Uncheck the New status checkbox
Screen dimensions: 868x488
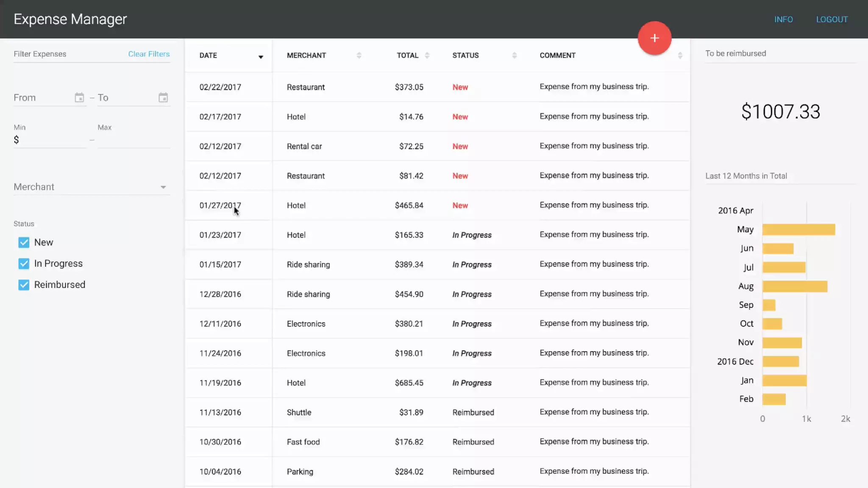pyautogui.click(x=24, y=242)
